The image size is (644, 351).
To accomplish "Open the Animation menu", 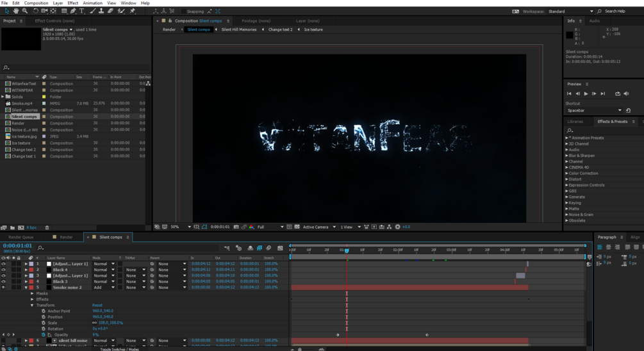I will coord(92,3).
